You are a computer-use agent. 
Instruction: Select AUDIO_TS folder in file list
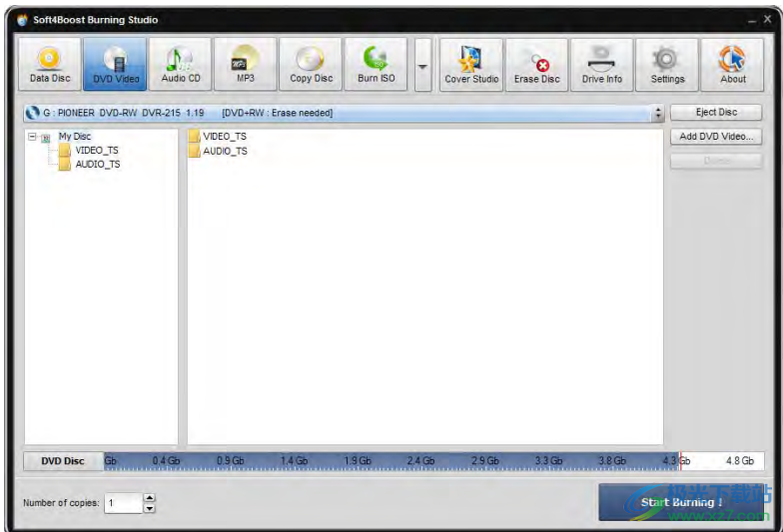[218, 151]
